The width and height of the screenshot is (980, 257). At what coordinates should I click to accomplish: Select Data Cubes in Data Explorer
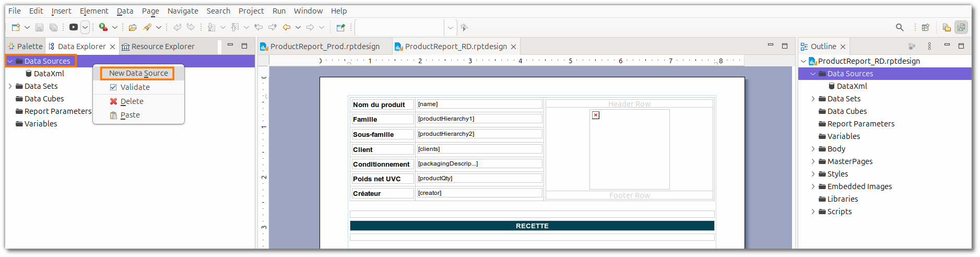pos(44,99)
